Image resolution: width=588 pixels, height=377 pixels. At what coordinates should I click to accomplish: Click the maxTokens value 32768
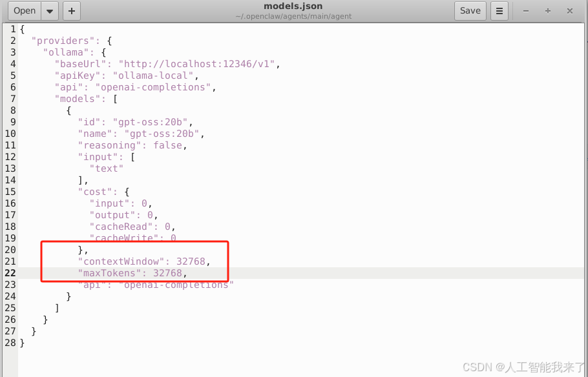click(167, 273)
